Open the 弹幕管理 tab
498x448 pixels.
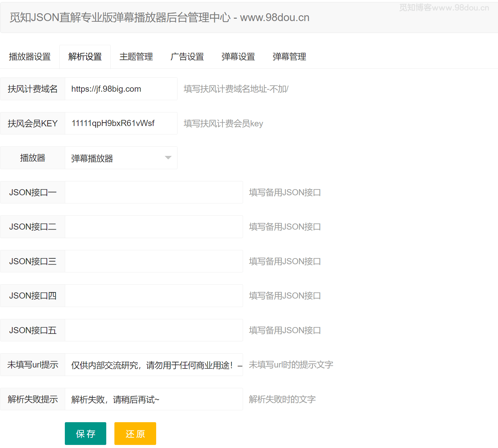(289, 57)
